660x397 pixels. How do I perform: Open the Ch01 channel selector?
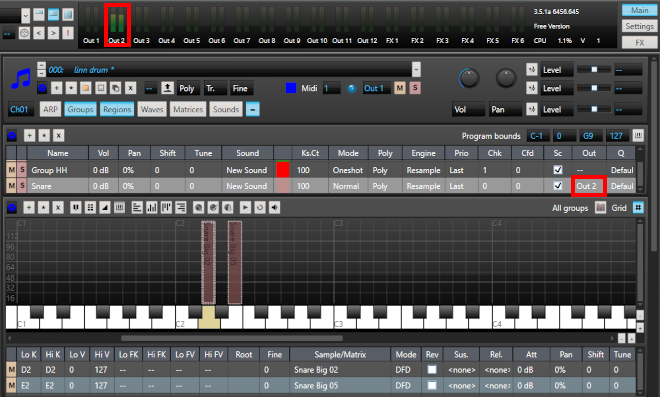click(x=20, y=109)
